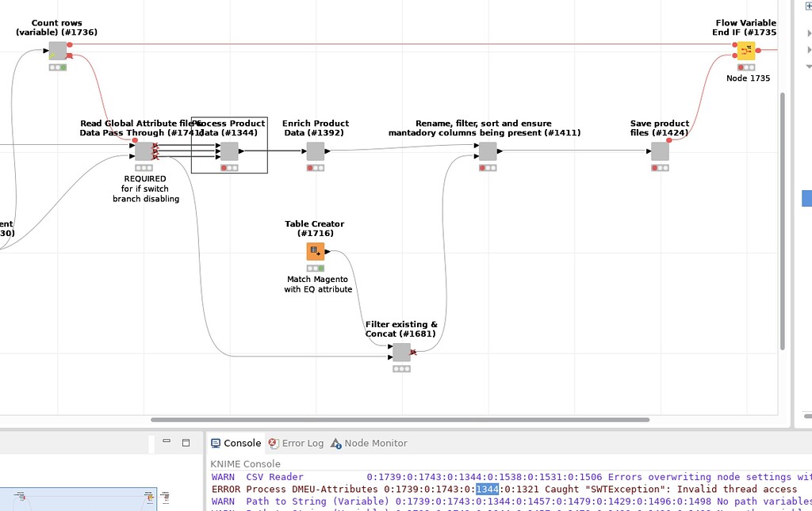Screen dimensions: 812x511
Task: Minimize the bottom-left outline panel
Action: tap(167, 442)
